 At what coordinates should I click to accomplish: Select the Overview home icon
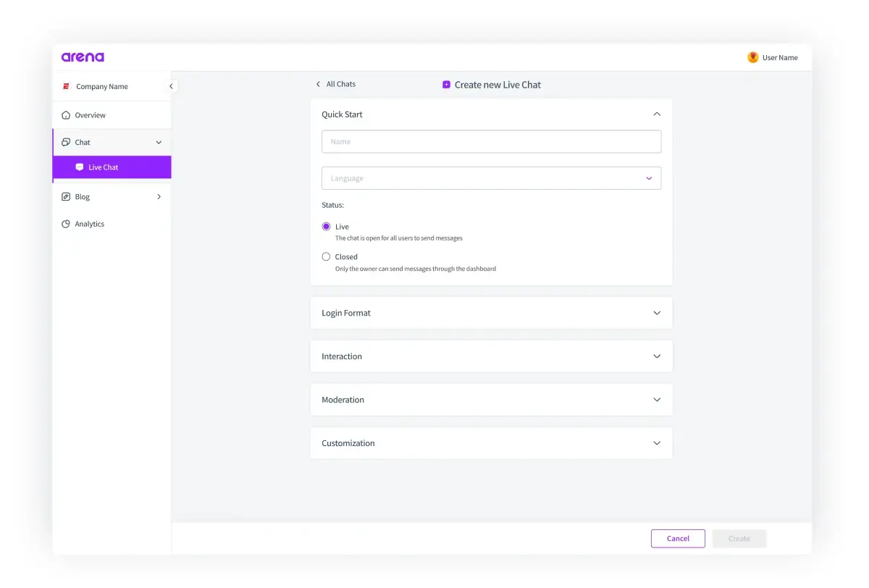pyautogui.click(x=65, y=114)
